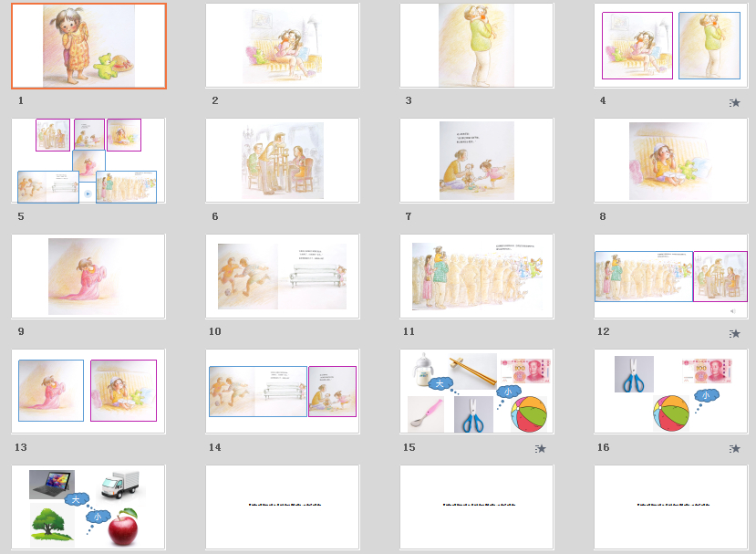Select slide 1 with girl and teddy bear
This screenshot has width=756, height=554.
click(x=88, y=46)
